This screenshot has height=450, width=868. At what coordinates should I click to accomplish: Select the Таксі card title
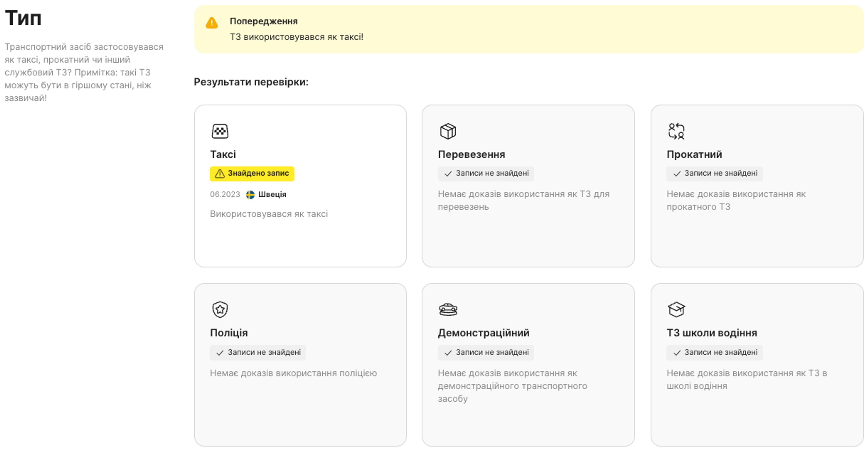(x=223, y=154)
